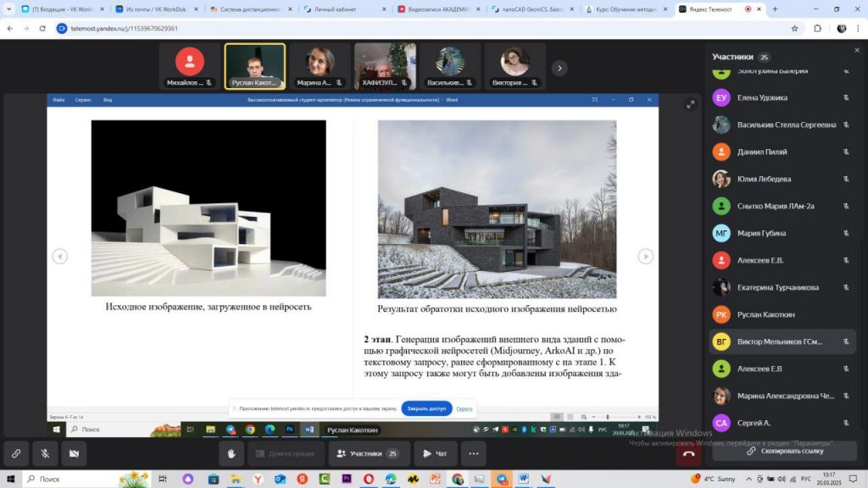Click the copy link chain icon

16,453
